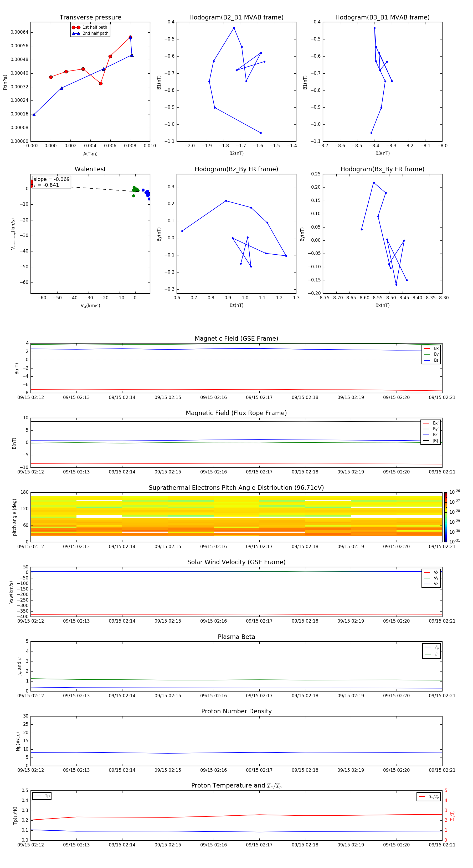Select the β entry in Plasma Beta legend
Screen dimensions: 473x868
pos(431,654)
